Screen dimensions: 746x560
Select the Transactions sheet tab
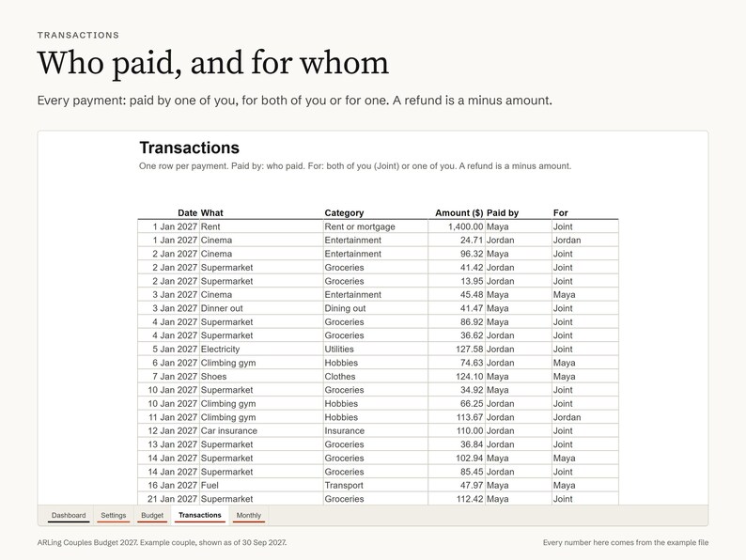click(200, 515)
